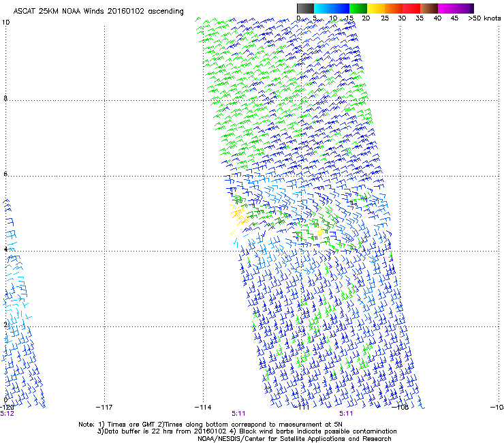Viewport: 504px width, 443px height.
Task: Click the legend tick label 45
Action: [454, 18]
